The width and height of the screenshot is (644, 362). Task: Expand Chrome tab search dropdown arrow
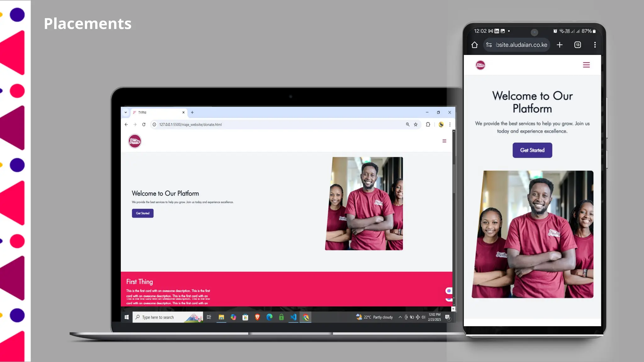coord(125,112)
